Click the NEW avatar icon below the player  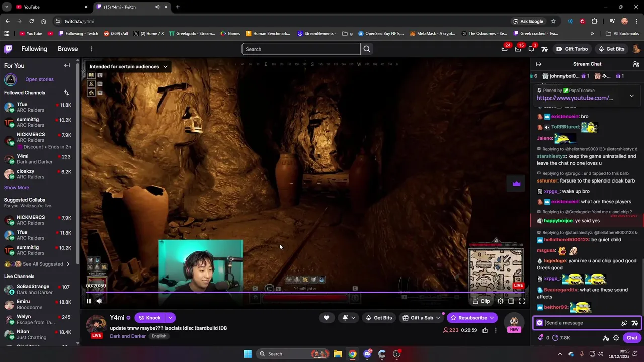point(514,323)
